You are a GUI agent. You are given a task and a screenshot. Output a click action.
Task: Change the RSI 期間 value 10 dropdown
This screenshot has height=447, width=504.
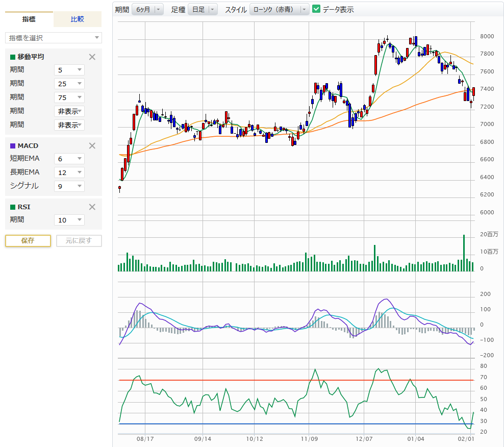pos(69,220)
